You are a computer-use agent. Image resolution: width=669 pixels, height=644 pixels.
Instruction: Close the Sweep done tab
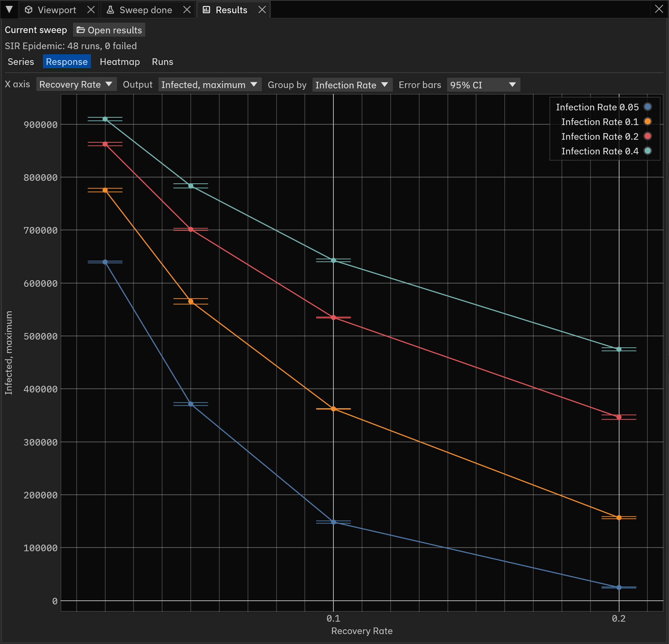pos(187,10)
